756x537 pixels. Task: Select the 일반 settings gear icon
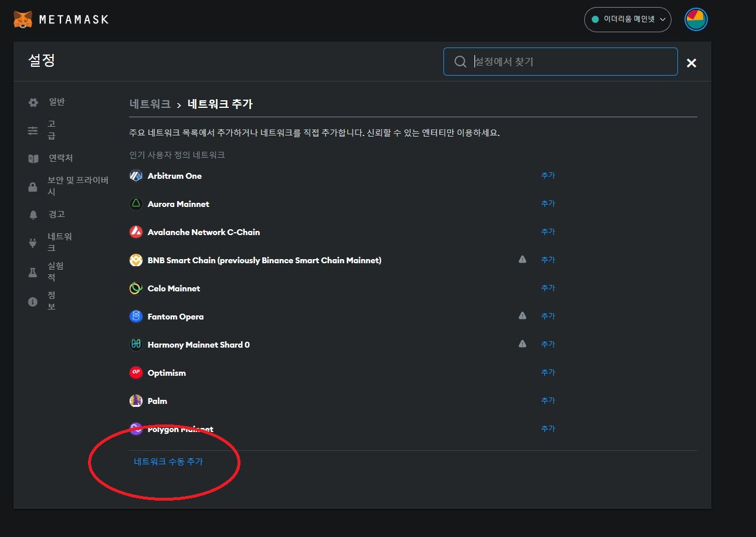pos(33,101)
